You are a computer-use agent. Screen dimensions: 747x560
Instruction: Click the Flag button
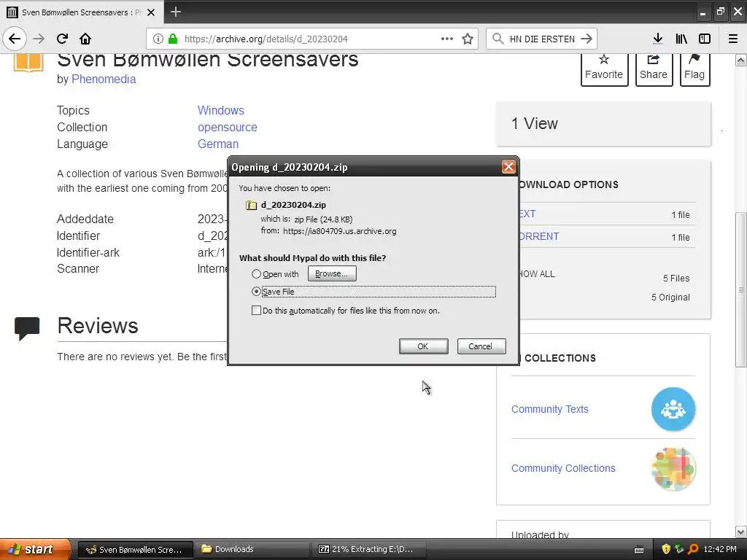pos(694,69)
